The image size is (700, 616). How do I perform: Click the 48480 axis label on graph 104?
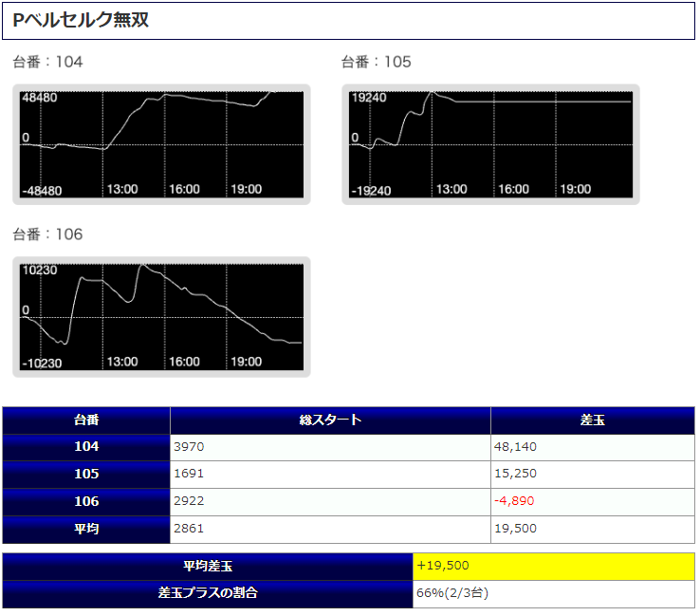point(40,98)
